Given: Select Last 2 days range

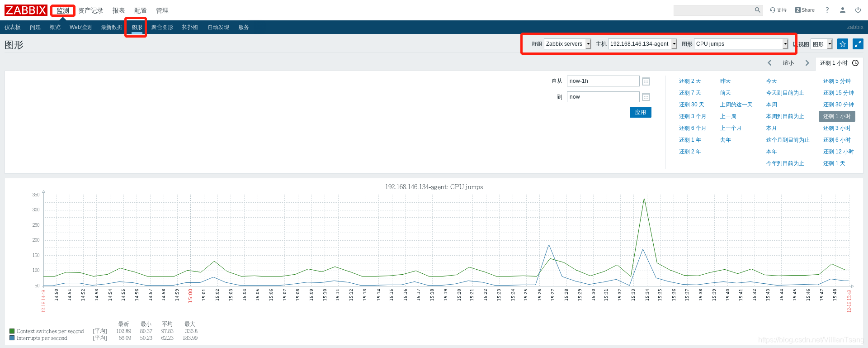Looking at the screenshot, I should point(690,81).
